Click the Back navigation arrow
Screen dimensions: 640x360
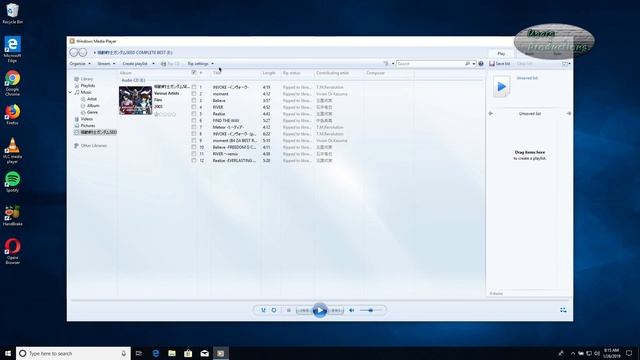(73, 52)
